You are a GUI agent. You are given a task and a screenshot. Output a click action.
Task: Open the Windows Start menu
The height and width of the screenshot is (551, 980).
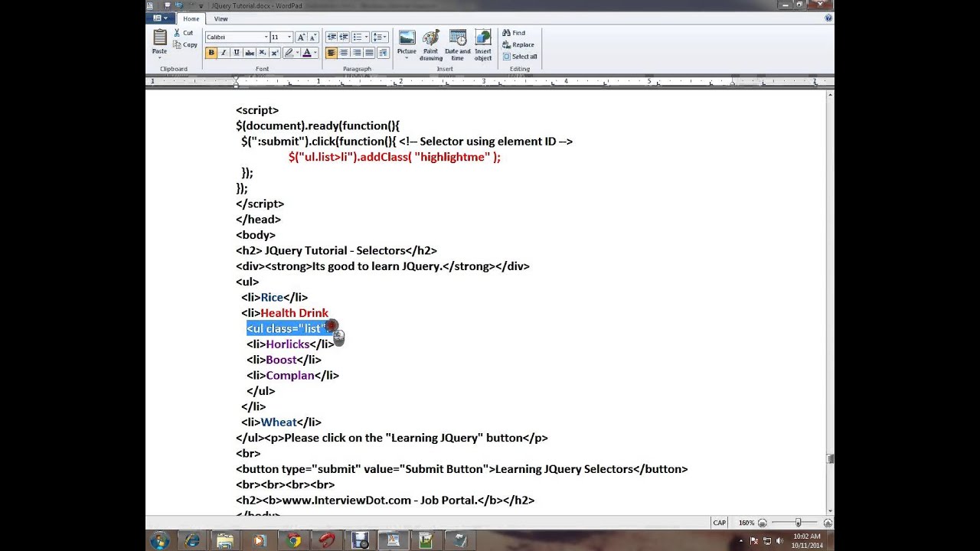tap(159, 540)
